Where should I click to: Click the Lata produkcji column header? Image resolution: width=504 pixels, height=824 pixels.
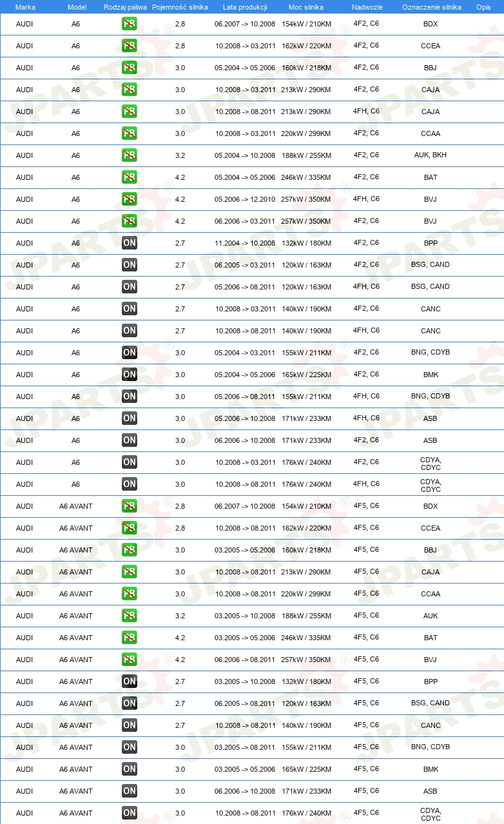[x=245, y=7]
